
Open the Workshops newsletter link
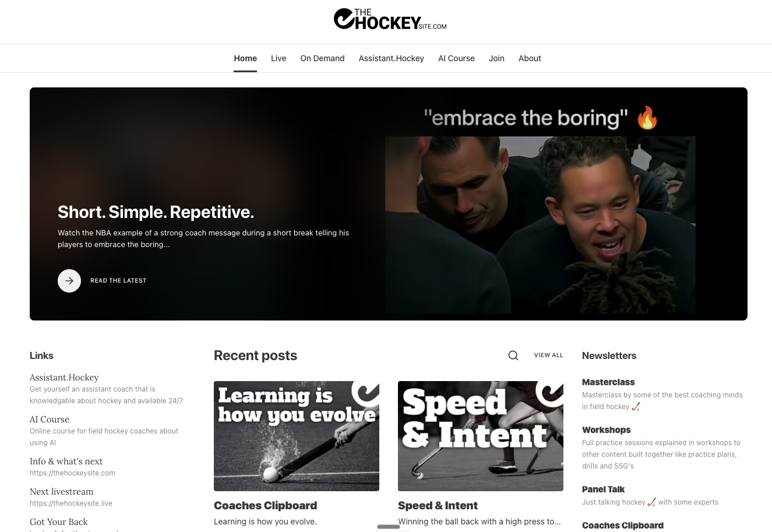(x=607, y=430)
